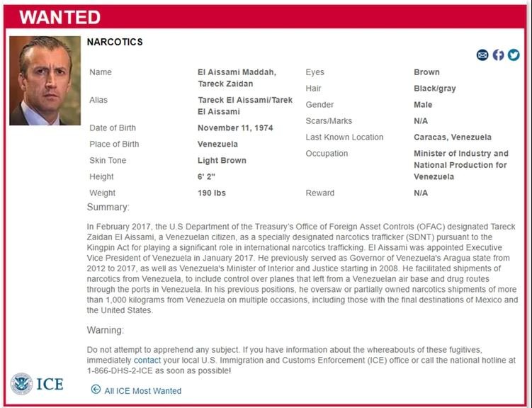Click the wanted person's photo thumbnail
This screenshot has width=532, height=408.
tap(40, 81)
